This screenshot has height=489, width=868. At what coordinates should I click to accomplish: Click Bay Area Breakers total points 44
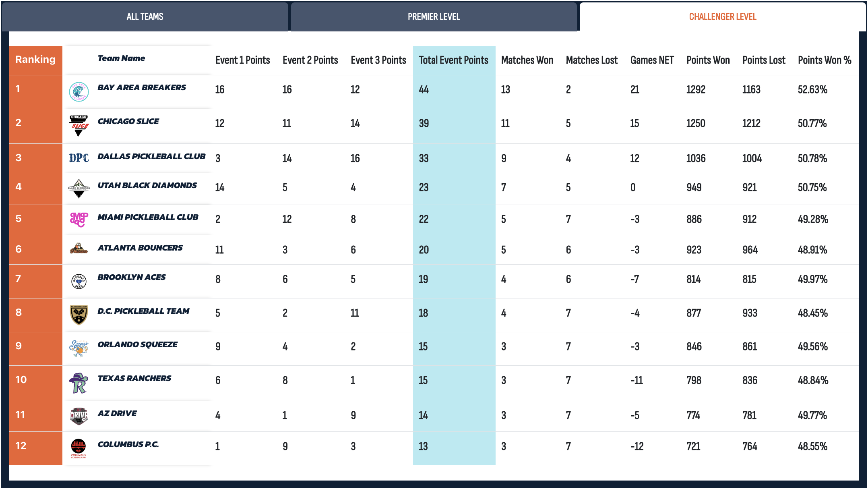tap(424, 89)
